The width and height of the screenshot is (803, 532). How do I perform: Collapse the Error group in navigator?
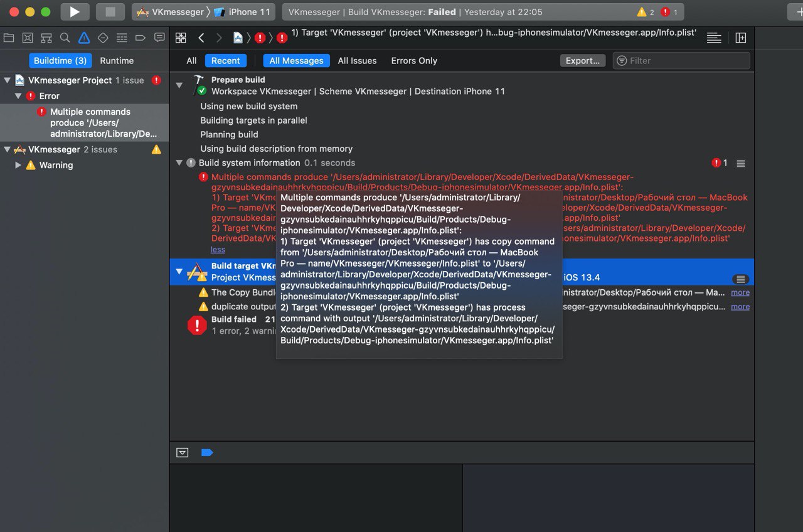coord(18,96)
